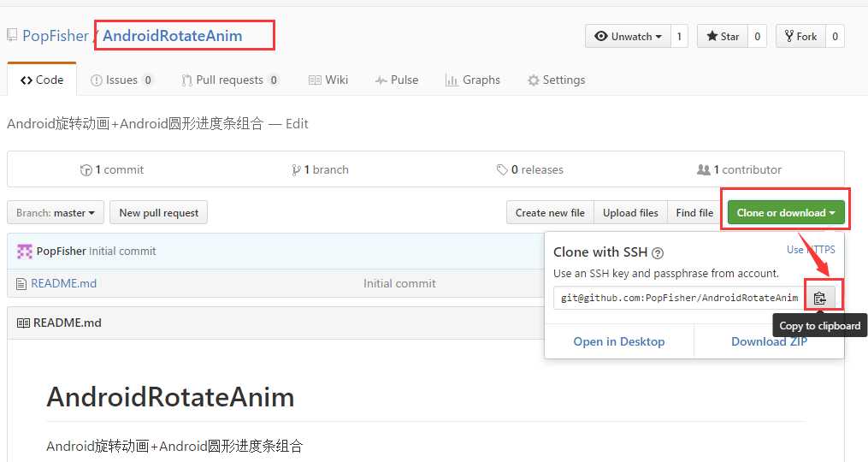Click the commit history clock icon
868x462 pixels.
pyautogui.click(x=86, y=170)
